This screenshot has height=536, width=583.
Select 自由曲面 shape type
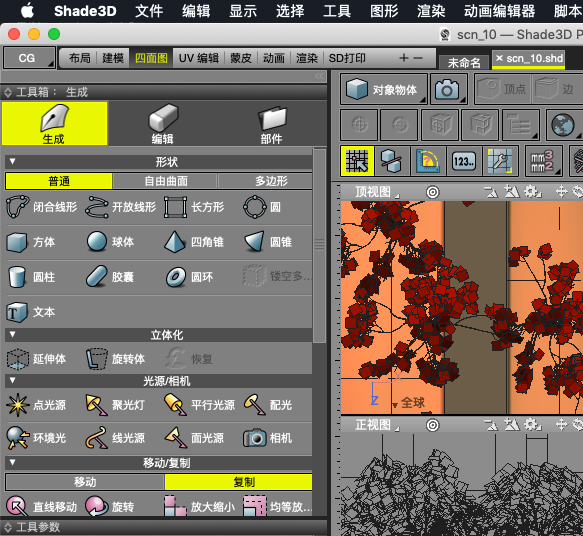coord(165,181)
